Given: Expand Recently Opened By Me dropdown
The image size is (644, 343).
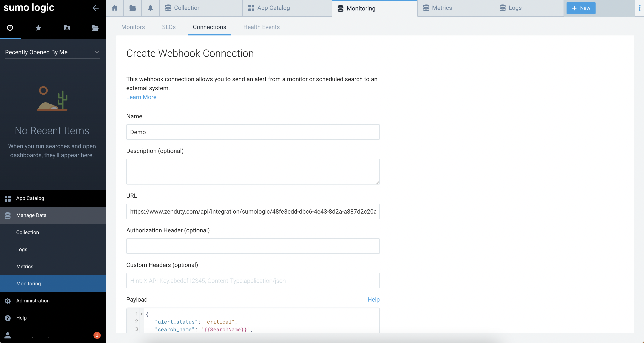Looking at the screenshot, I should pos(52,52).
